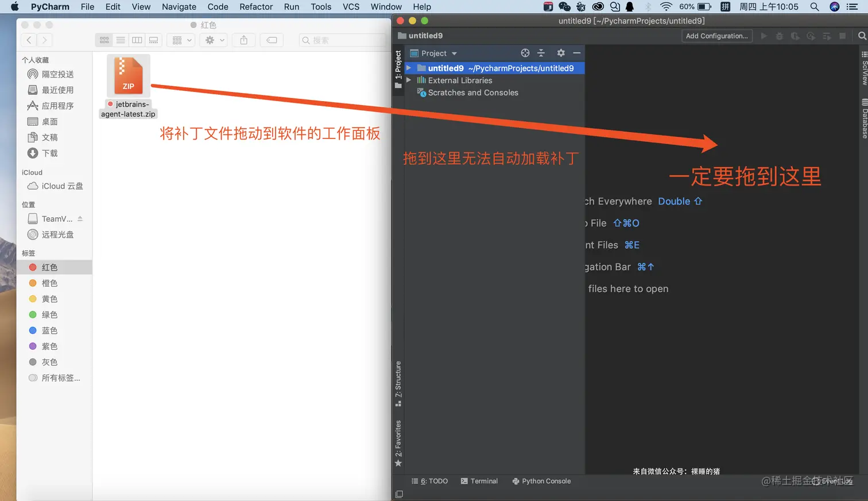Select the 绿色 color tag in Finder sidebar
The image size is (868, 501).
coord(49,314)
